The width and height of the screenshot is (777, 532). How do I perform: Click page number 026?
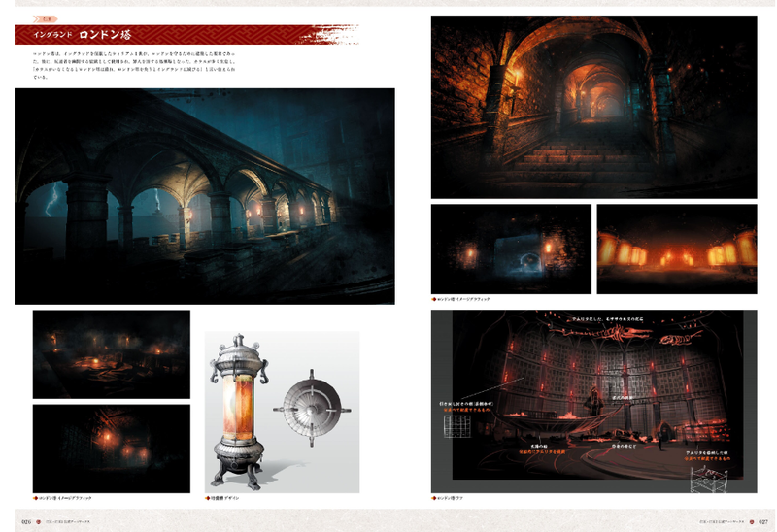pyautogui.click(x=26, y=522)
